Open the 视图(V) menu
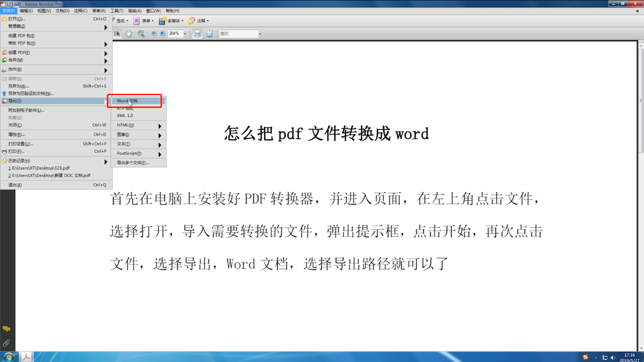The width and height of the screenshot is (644, 362). (x=44, y=11)
